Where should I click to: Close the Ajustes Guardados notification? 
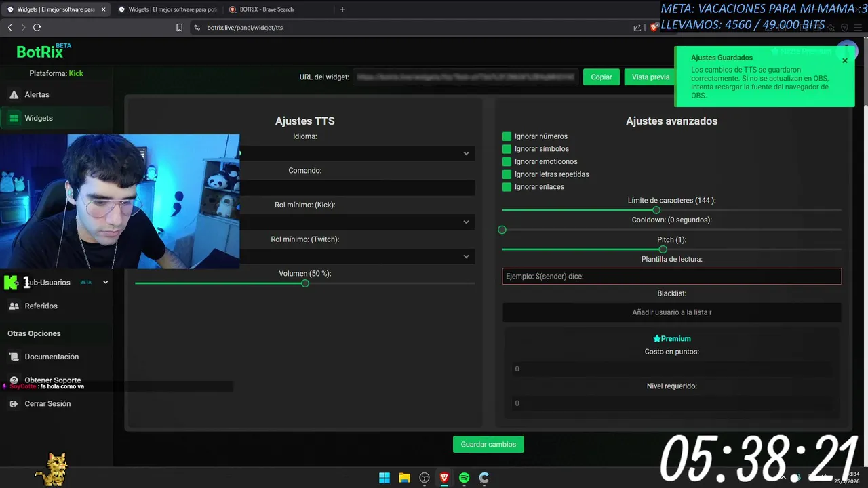pos(845,61)
